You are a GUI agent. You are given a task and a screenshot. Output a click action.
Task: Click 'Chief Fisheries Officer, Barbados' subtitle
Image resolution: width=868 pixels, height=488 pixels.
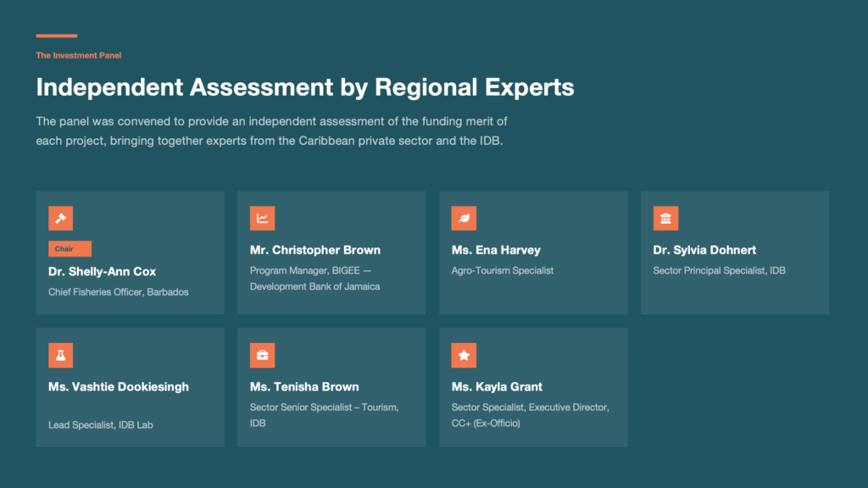pyautogui.click(x=118, y=292)
